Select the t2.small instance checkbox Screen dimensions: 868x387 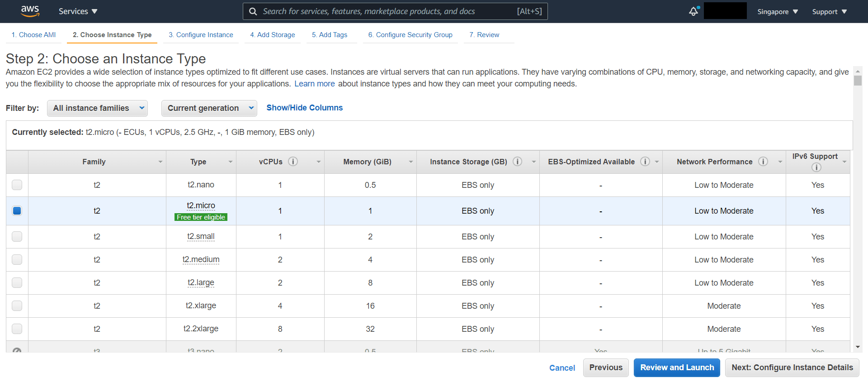point(17,236)
